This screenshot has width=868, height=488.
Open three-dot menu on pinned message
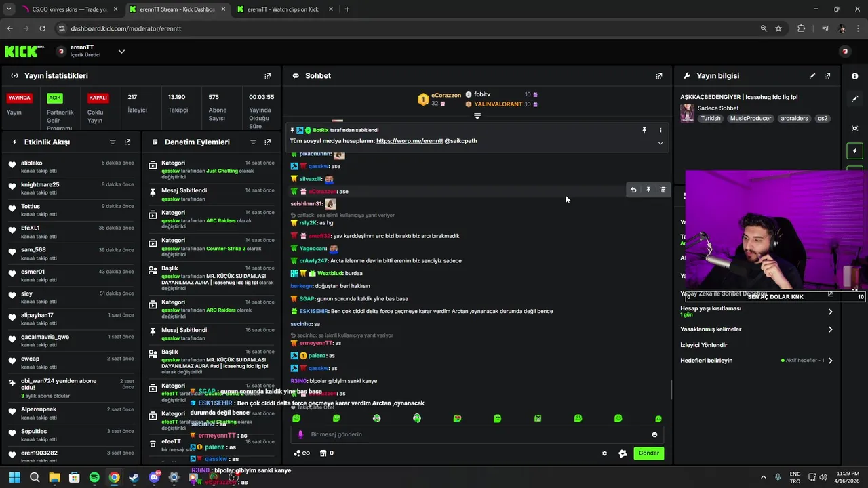(x=660, y=130)
